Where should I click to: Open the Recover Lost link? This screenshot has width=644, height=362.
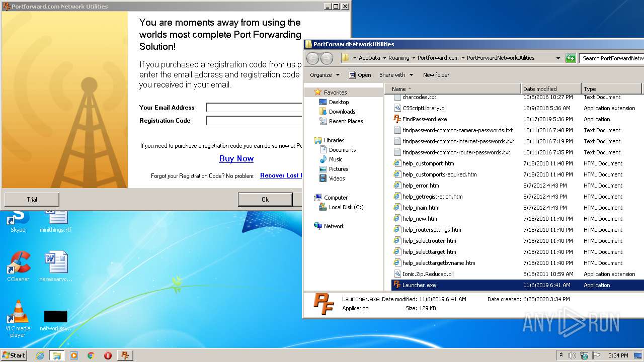281,175
